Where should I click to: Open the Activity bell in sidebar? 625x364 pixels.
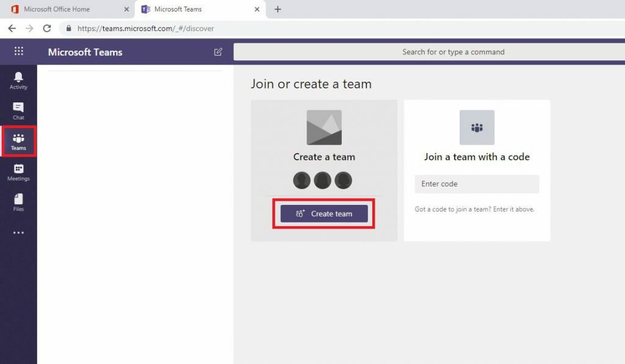(x=18, y=80)
